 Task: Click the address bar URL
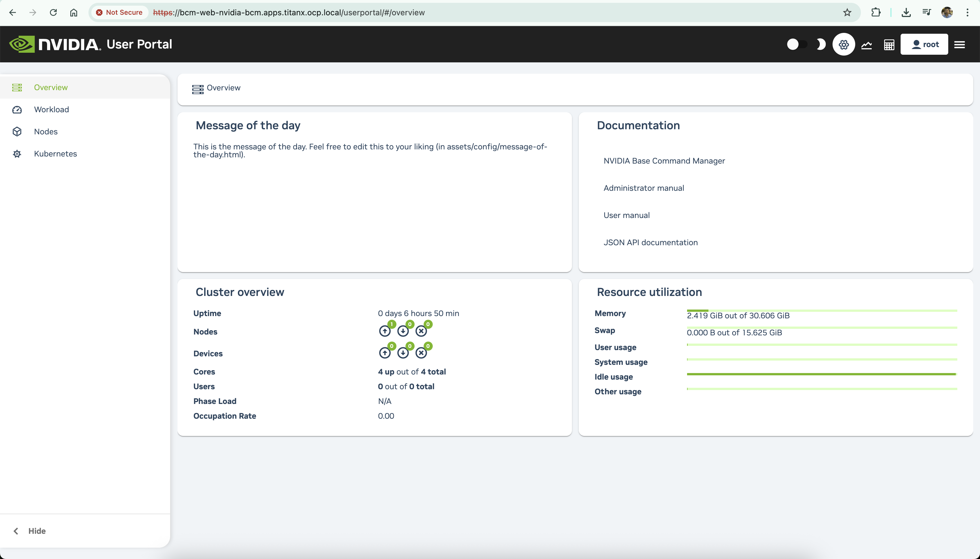click(289, 12)
